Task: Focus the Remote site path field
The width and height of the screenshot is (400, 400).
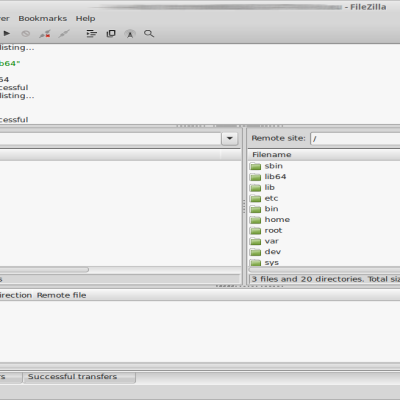Action: pyautogui.click(x=355, y=138)
